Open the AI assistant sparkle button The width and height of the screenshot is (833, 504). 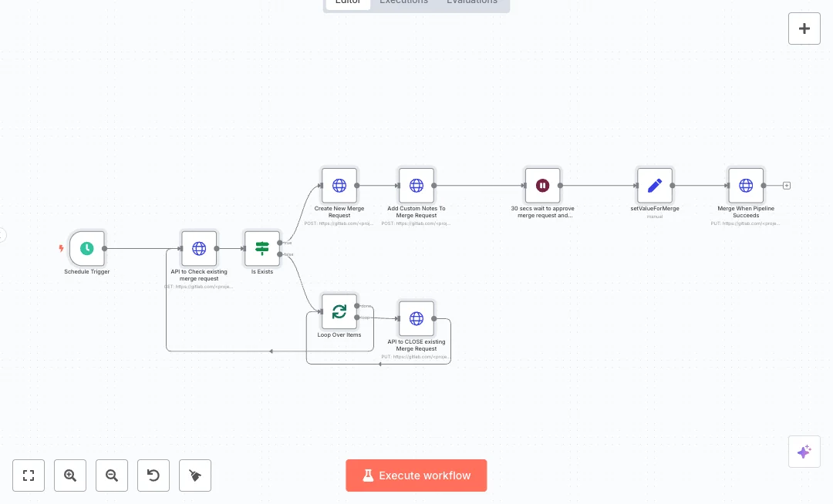[x=804, y=452]
